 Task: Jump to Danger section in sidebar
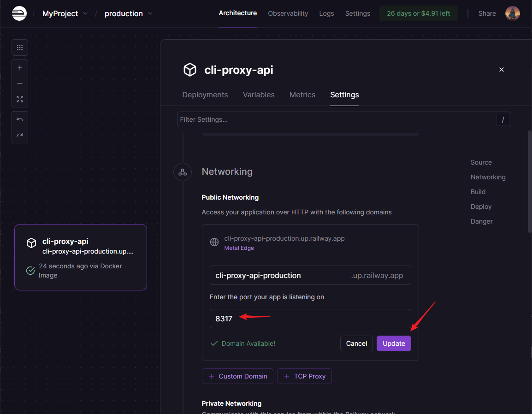481,221
